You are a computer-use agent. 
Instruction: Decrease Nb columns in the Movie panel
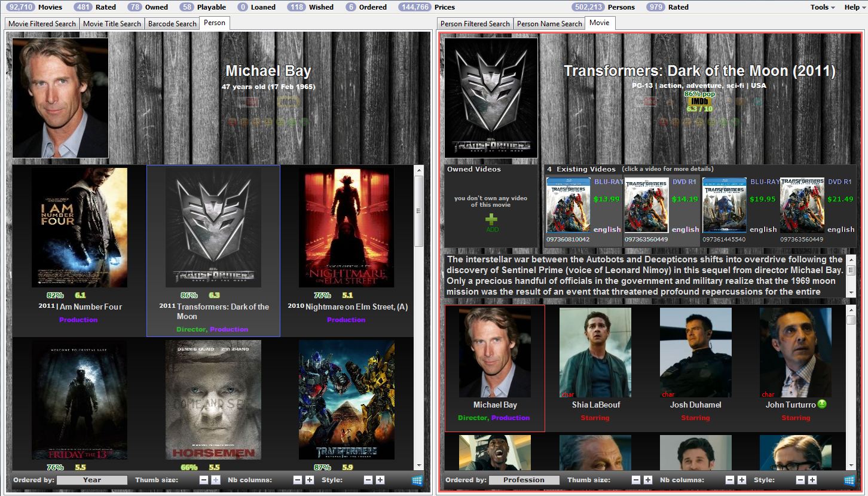[730, 480]
